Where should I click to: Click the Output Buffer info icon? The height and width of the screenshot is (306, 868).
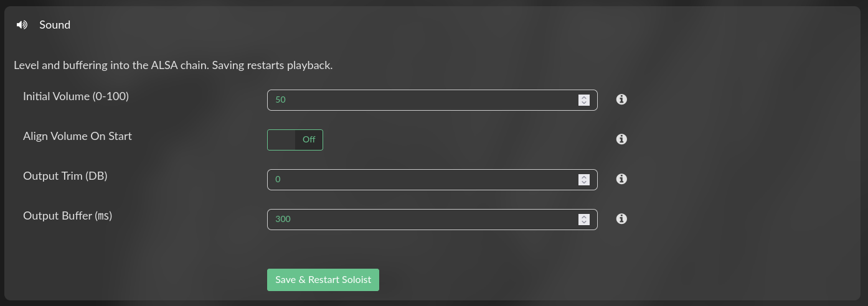click(x=621, y=219)
